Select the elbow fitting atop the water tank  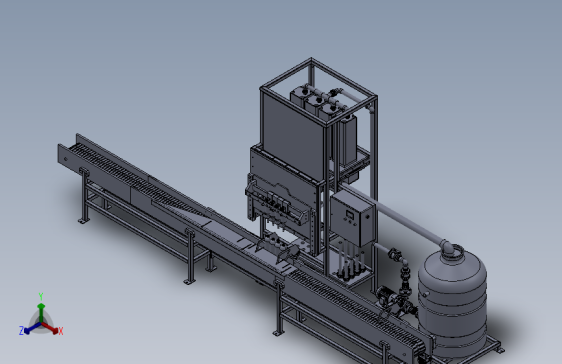[448, 247]
